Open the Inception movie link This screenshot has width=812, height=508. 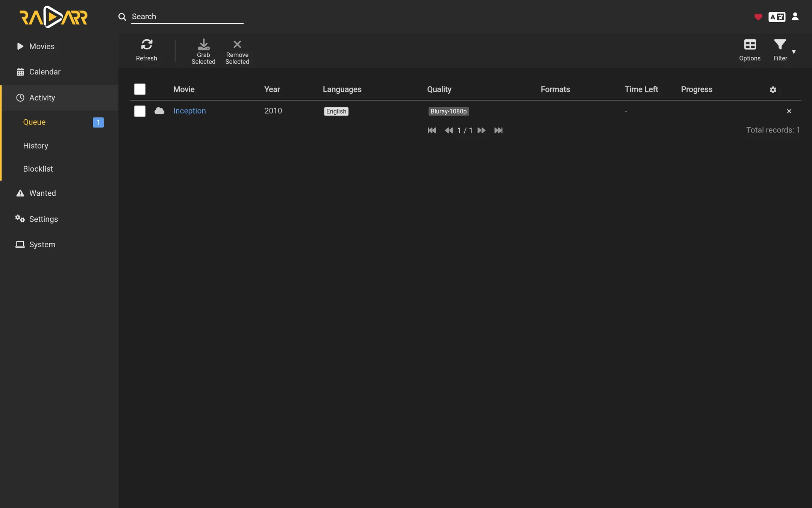[189, 111]
